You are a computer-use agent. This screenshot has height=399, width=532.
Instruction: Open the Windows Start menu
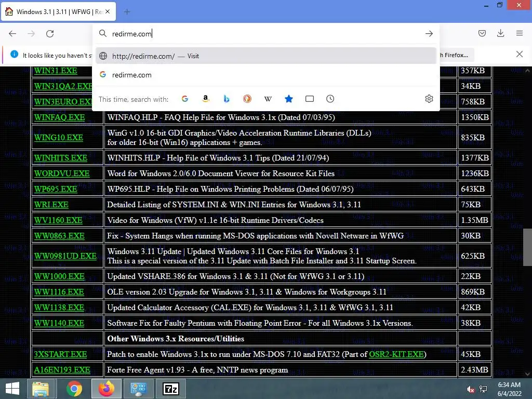(12, 389)
